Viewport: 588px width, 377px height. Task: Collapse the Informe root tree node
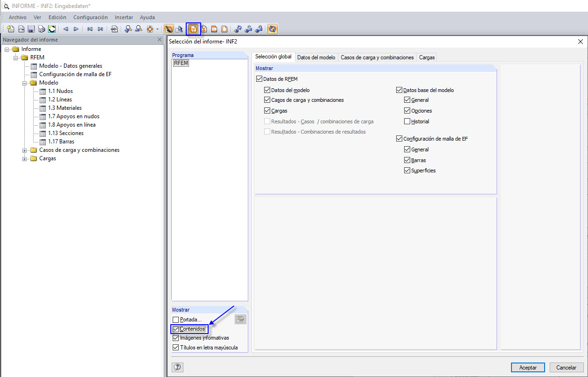(7, 49)
